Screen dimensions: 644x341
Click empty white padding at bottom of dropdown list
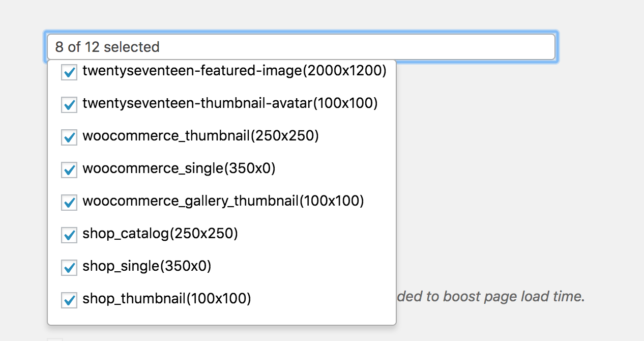[x=221, y=318]
